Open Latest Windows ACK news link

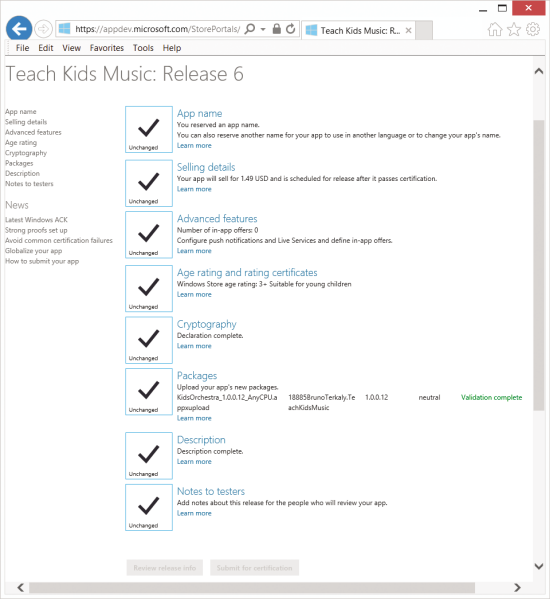(36, 220)
